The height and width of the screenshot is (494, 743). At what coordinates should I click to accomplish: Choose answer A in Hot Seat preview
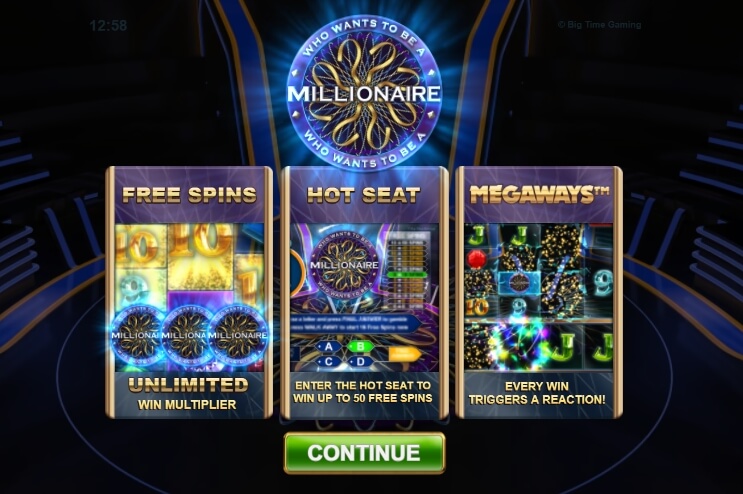click(x=328, y=347)
